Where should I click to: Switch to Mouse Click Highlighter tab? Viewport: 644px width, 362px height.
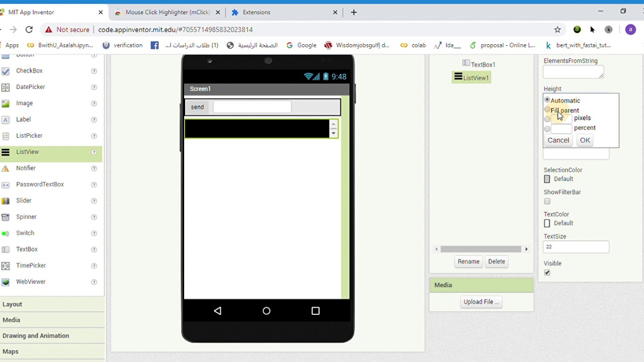167,12
